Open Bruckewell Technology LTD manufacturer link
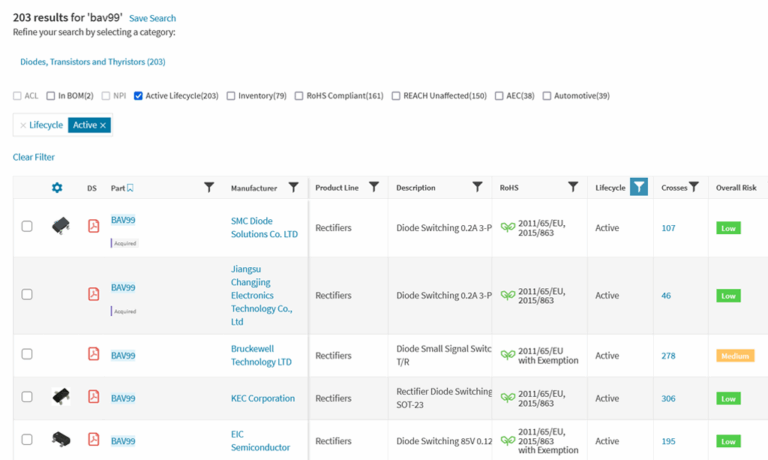Screen dimensions: 768x460 pyautogui.click(x=261, y=355)
